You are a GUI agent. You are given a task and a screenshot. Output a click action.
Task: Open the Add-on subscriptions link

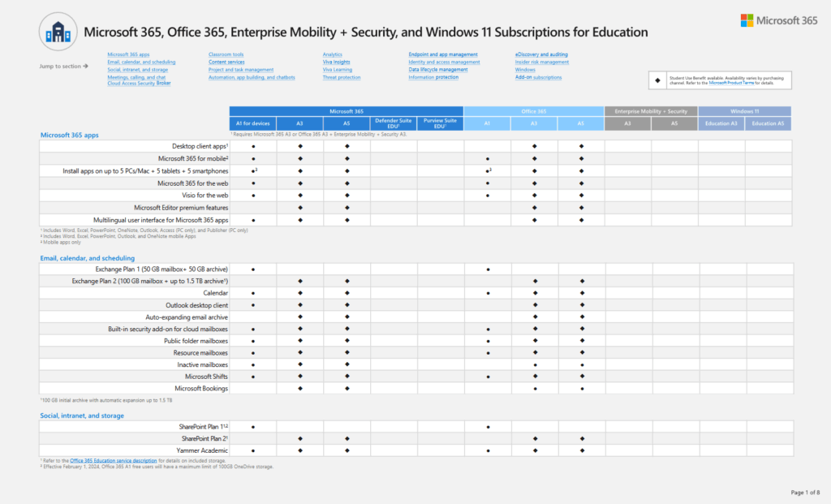538,77
